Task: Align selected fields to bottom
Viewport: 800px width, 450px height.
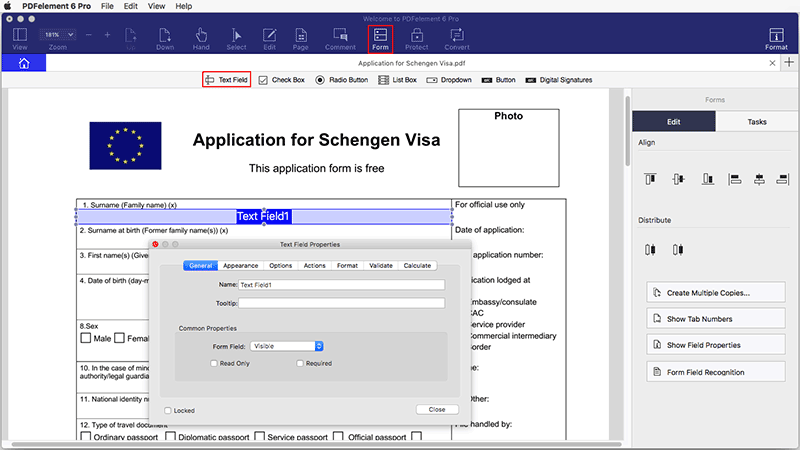Action: (708, 179)
